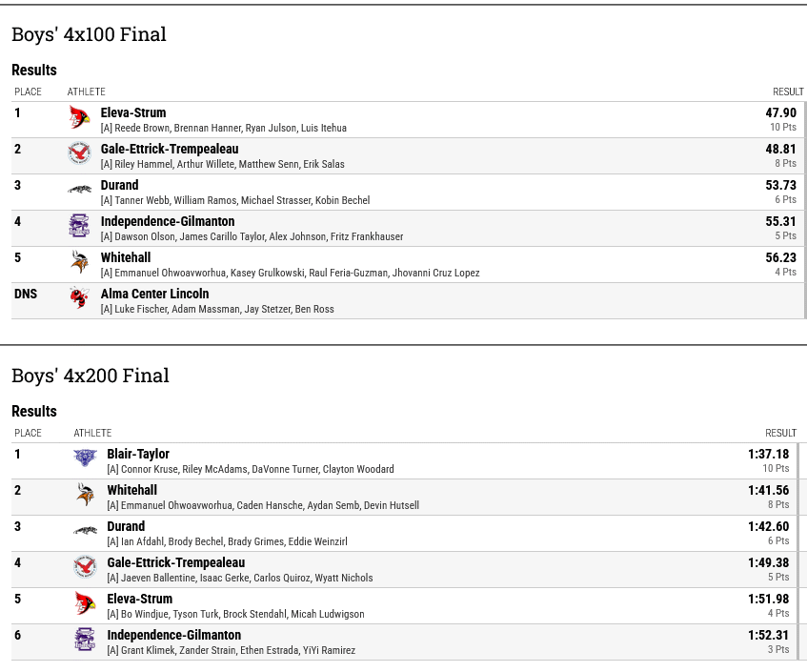Click Independence-Gilmanton logo in 4x200 results
The width and height of the screenshot is (807, 672).
pyautogui.click(x=85, y=641)
